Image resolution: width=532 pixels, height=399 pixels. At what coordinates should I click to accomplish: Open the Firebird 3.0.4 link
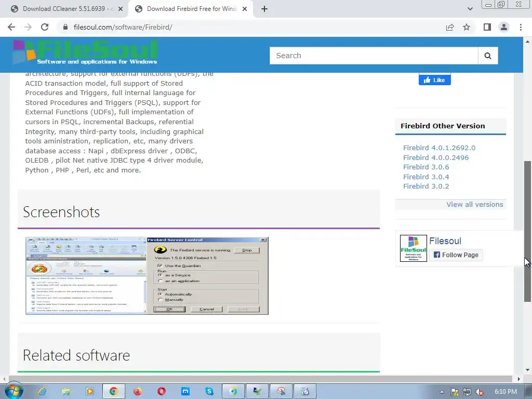pos(426,177)
